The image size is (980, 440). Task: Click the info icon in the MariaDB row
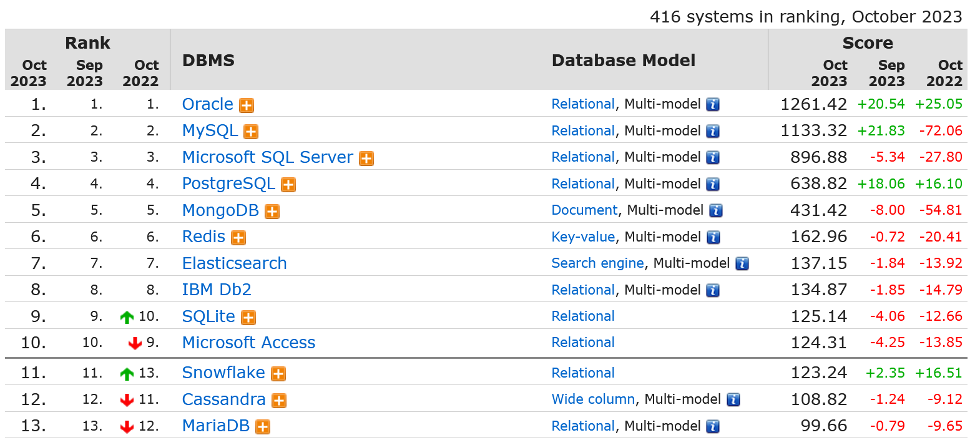(713, 426)
